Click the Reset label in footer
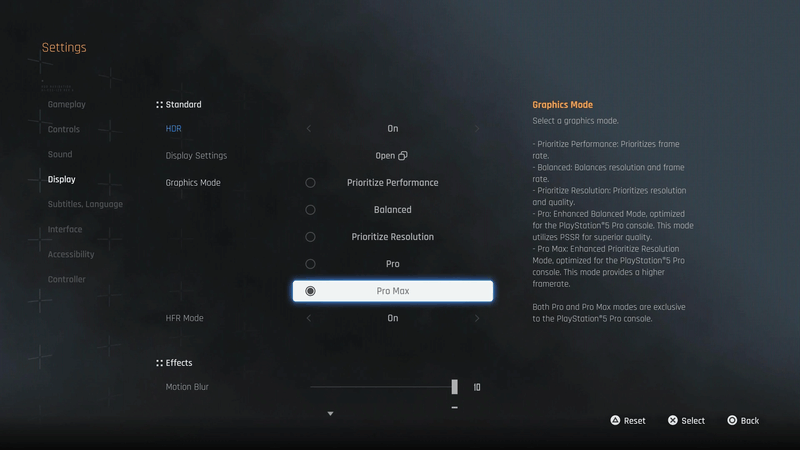This screenshot has height=450, width=800. [x=634, y=420]
